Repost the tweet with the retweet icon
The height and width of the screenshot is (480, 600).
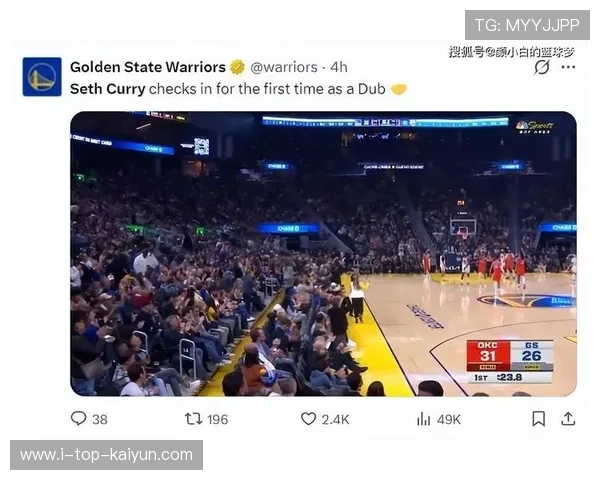(194, 419)
